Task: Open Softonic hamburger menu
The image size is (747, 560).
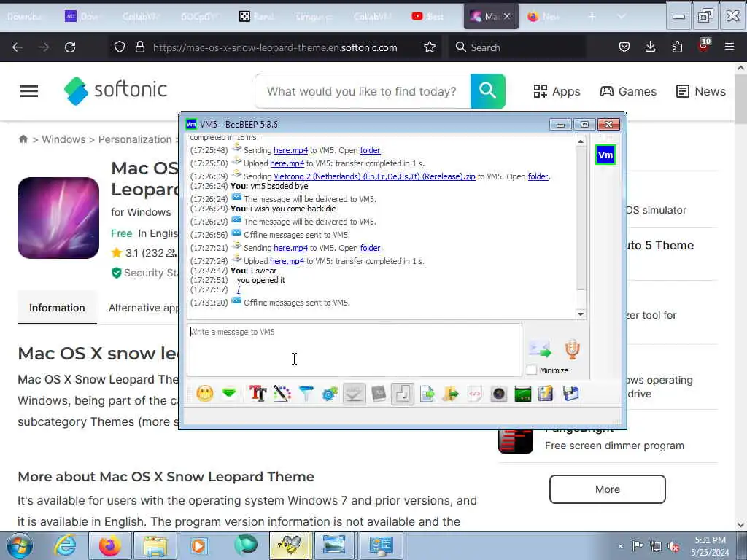Action: point(29,91)
